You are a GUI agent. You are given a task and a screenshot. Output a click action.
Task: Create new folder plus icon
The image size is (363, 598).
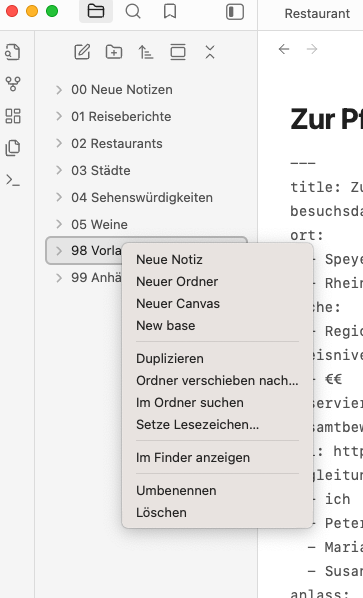[x=114, y=52]
